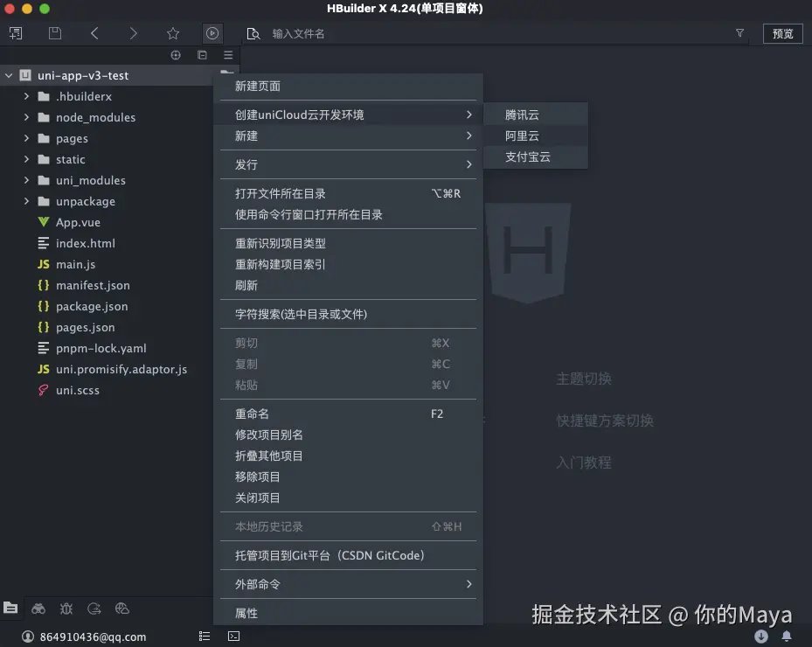Image resolution: width=812 pixels, height=647 pixels.
Task: Click the 快捷键方案切换 link
Action: [x=605, y=421]
